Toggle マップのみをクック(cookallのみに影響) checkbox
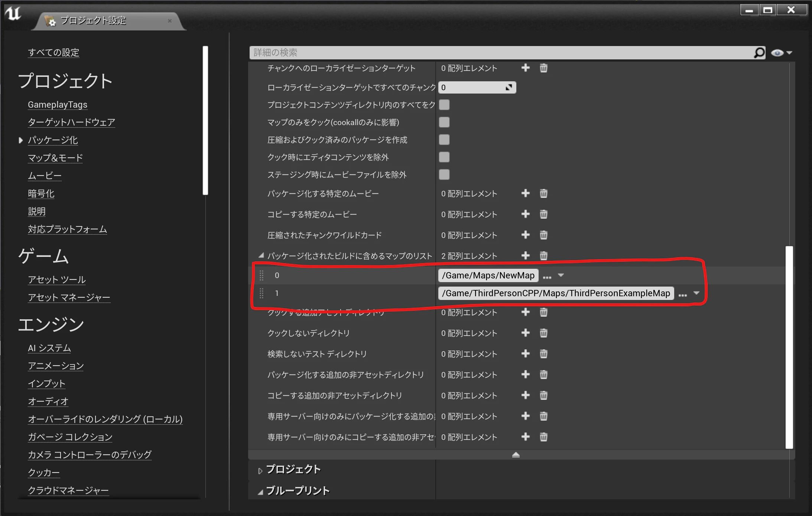 coord(444,122)
